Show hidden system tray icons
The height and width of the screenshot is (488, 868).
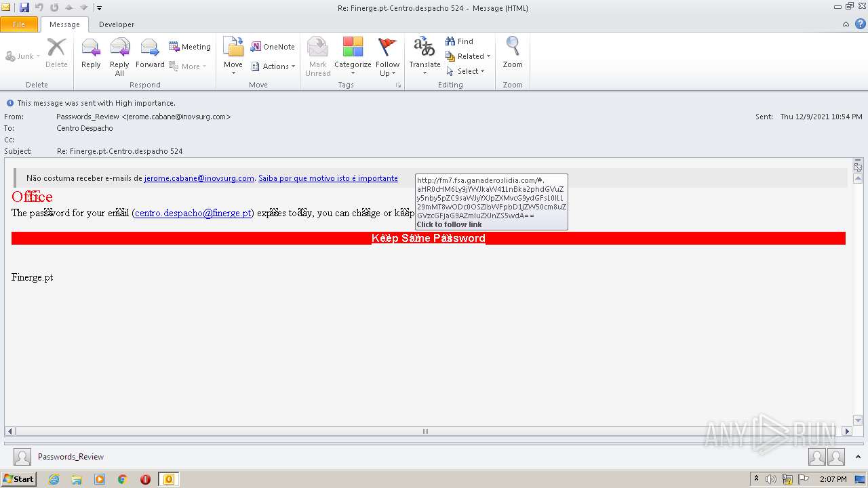coord(756,479)
